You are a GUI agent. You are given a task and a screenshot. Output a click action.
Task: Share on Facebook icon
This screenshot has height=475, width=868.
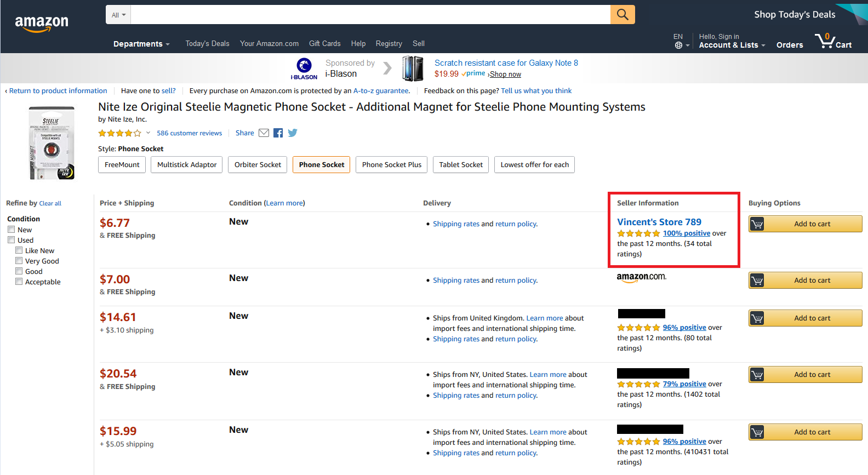coord(278,133)
